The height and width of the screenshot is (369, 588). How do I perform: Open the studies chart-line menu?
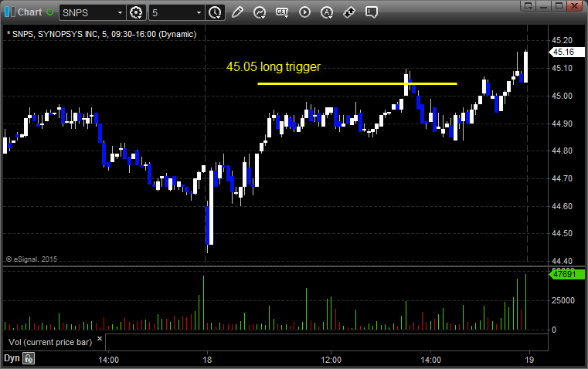tap(259, 12)
